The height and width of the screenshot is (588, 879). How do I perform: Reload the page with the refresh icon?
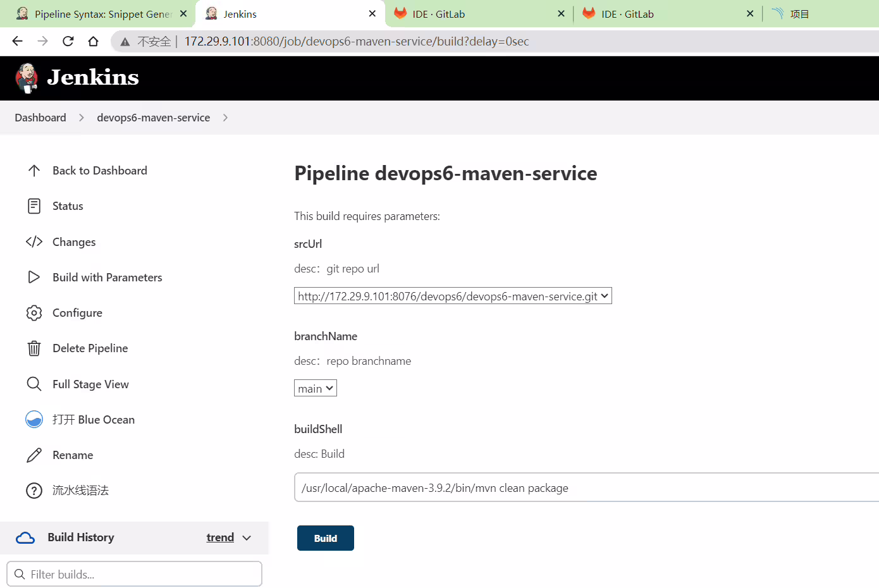tap(68, 41)
